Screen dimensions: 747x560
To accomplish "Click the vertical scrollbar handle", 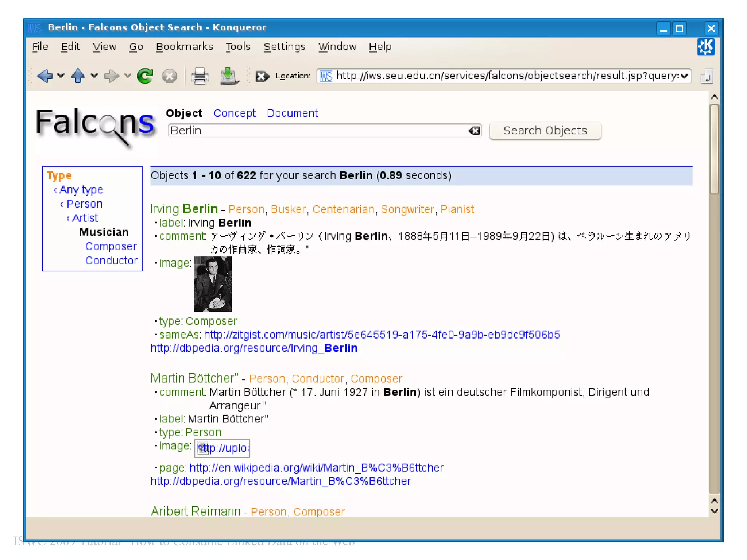I will [714, 149].
